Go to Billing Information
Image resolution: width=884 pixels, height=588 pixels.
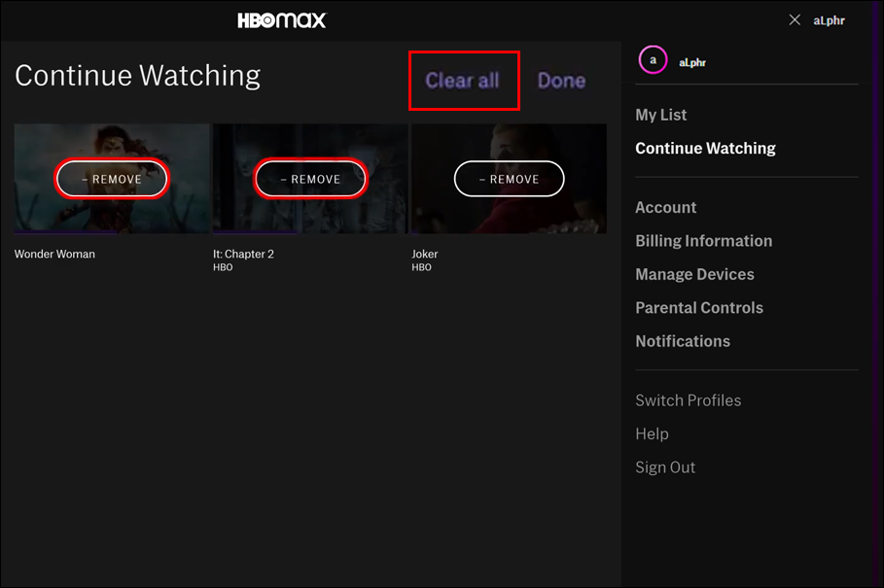[x=703, y=241]
